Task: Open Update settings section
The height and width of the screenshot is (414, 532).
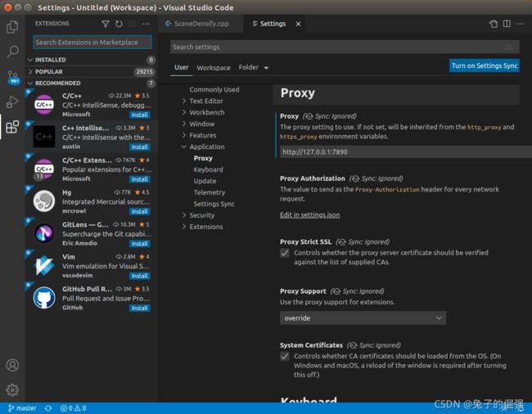Action: pos(205,181)
